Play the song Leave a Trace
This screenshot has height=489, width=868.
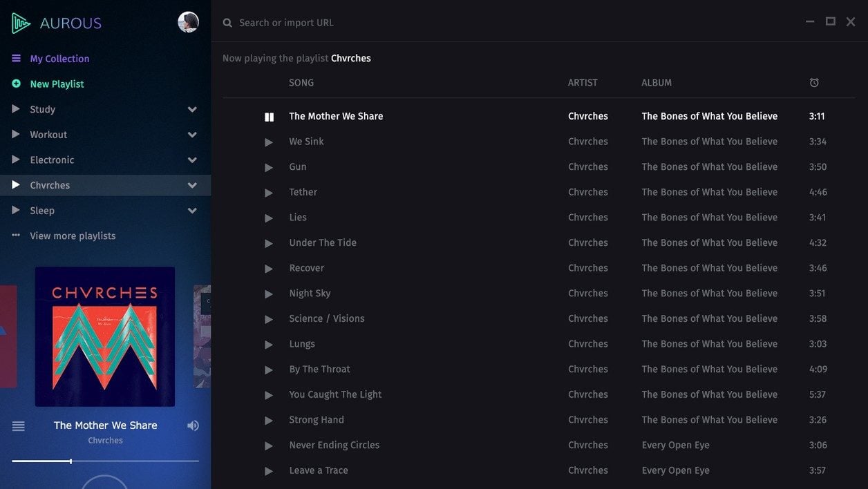coord(269,471)
